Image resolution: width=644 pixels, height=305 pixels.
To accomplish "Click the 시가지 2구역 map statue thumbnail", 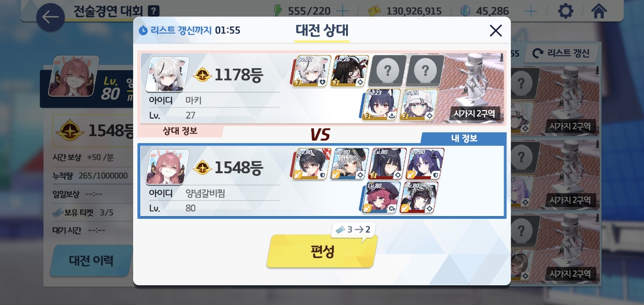I will [x=475, y=88].
